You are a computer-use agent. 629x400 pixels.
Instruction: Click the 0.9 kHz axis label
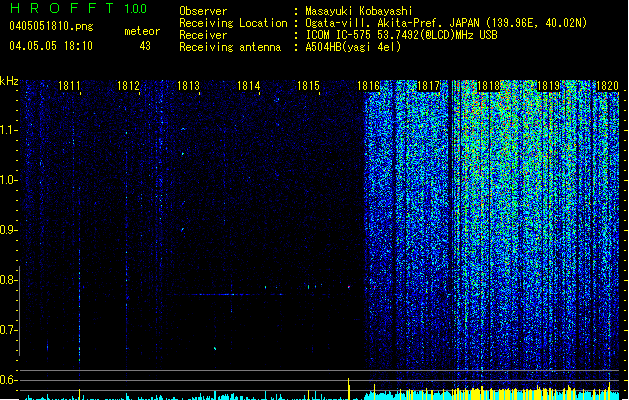point(8,230)
